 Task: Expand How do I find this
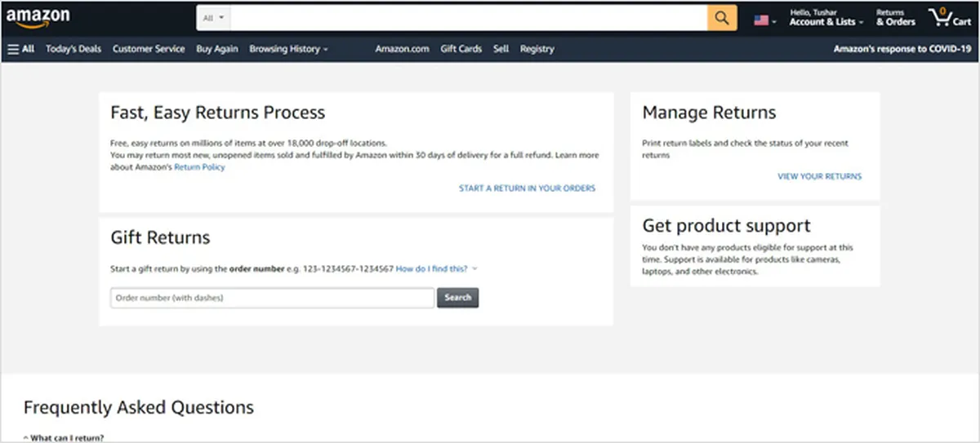pyautogui.click(x=437, y=268)
